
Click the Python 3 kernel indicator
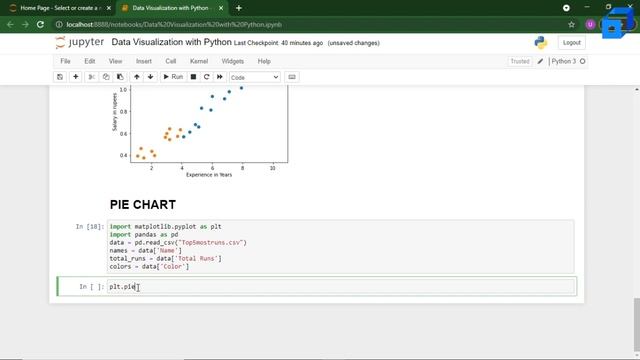click(564, 61)
